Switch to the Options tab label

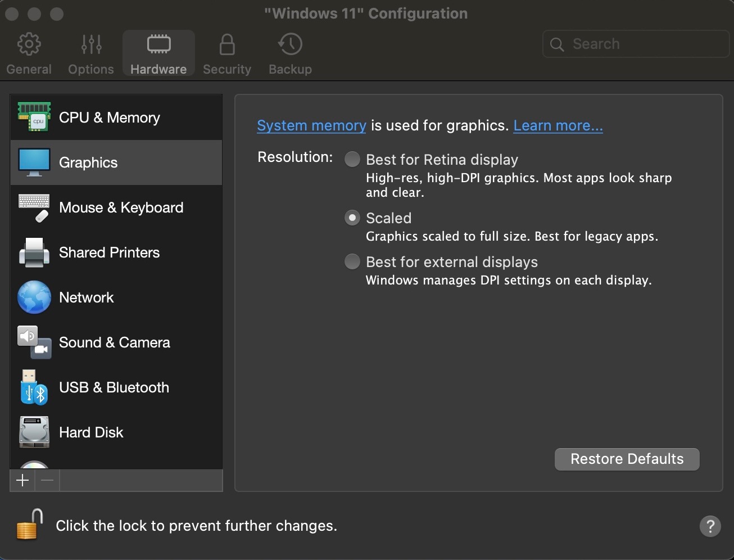point(91,69)
